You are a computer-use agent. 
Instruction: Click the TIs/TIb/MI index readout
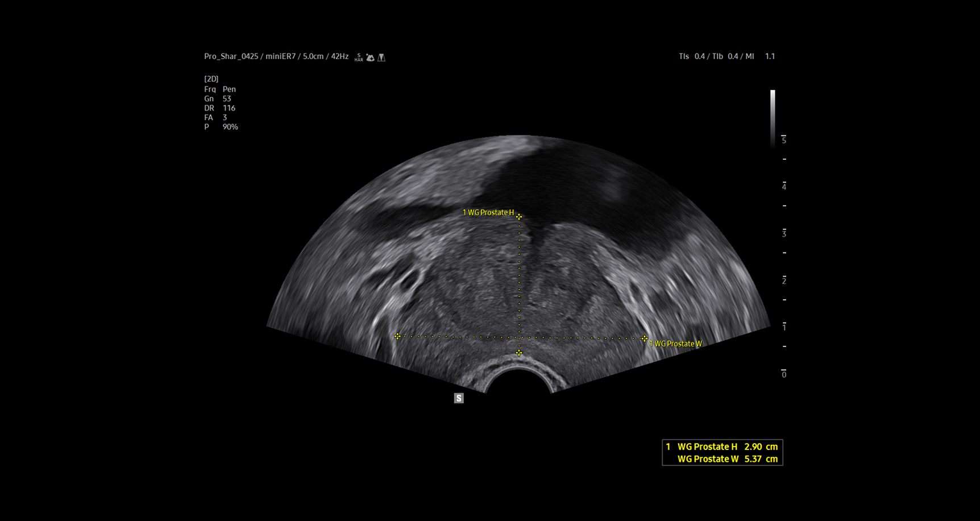(726, 56)
